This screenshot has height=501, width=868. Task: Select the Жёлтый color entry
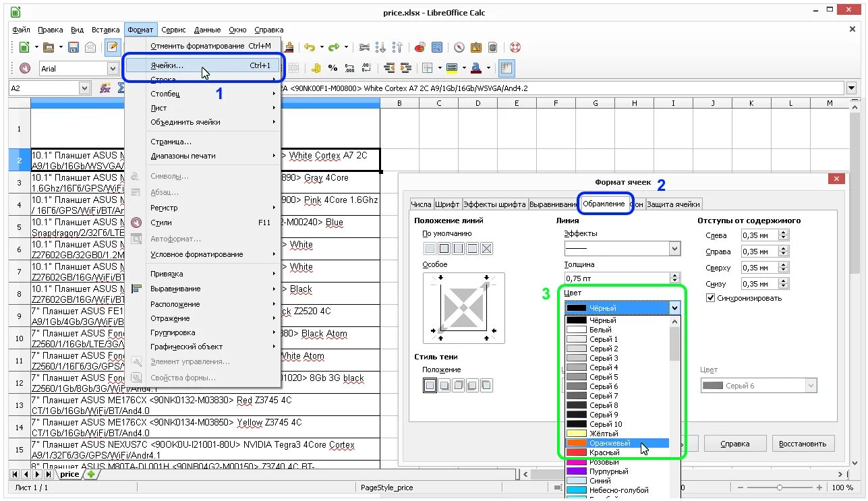click(x=617, y=434)
